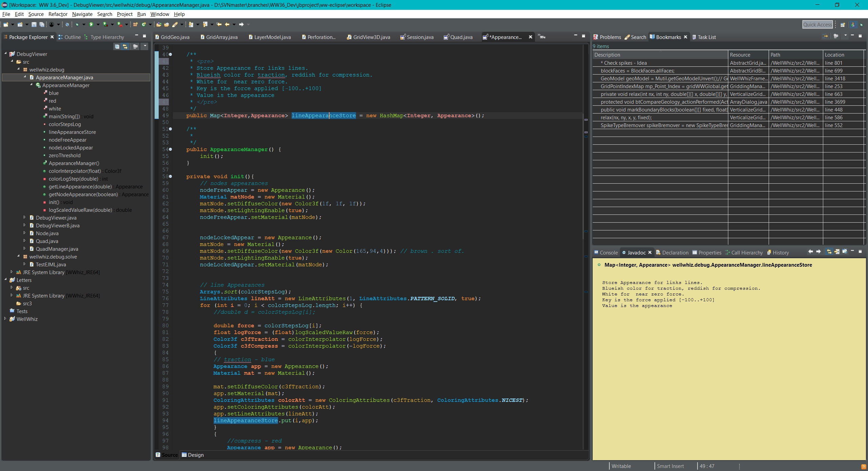The height and width of the screenshot is (471, 868).
Task: Switch to the Design tab below editor
Action: [193, 455]
